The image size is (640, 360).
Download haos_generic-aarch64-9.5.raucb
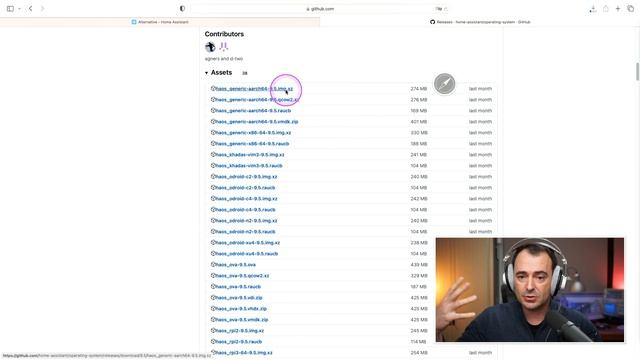253,111
